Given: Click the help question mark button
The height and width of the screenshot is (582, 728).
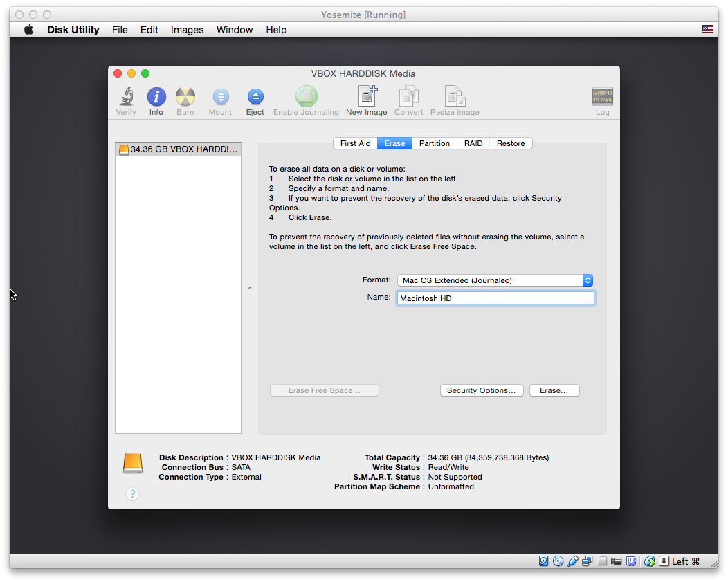Looking at the screenshot, I should point(133,493).
